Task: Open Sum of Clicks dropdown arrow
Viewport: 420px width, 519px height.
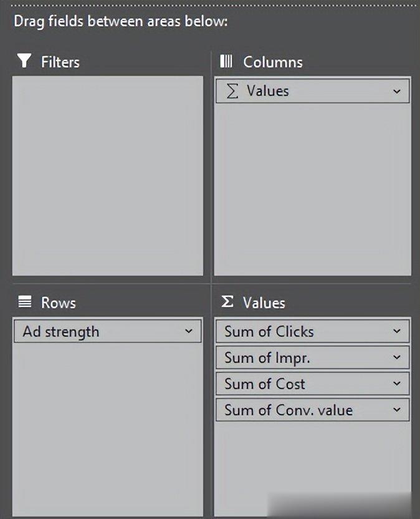Action: 397,332
